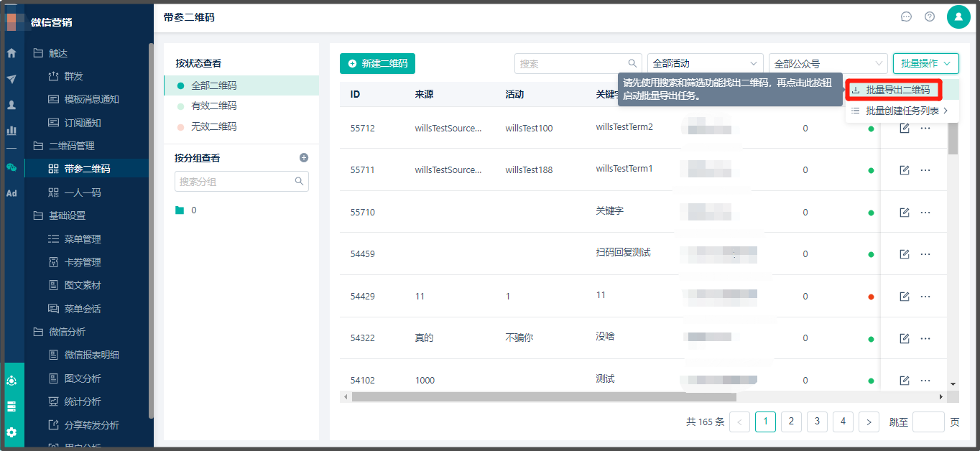Open the home icon in left rail
Screen dimensions: 980x451
pos(11,53)
